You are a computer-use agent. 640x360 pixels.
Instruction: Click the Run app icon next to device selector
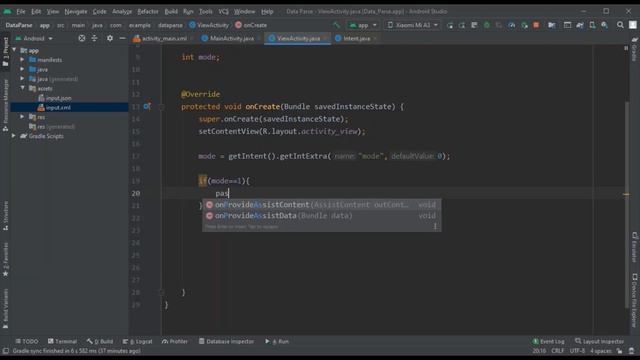[449, 25]
